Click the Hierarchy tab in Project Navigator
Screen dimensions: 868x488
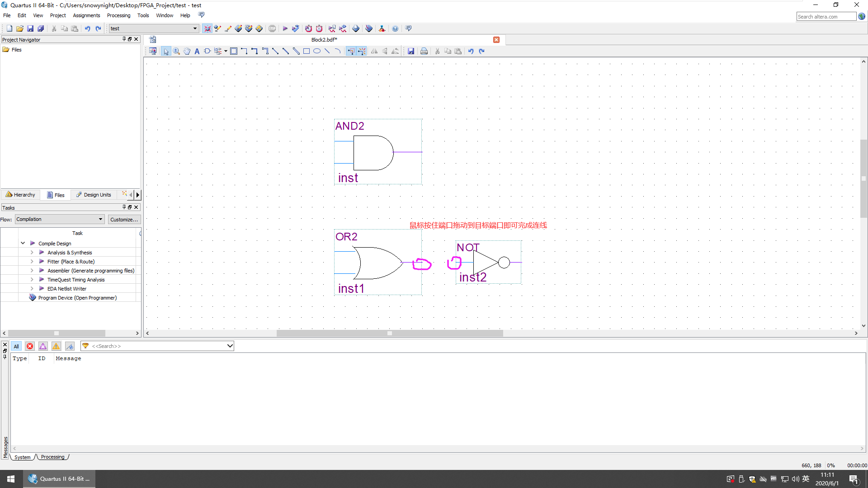[x=21, y=194]
